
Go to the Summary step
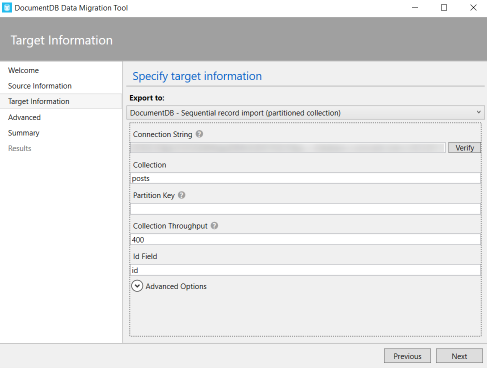tap(24, 133)
